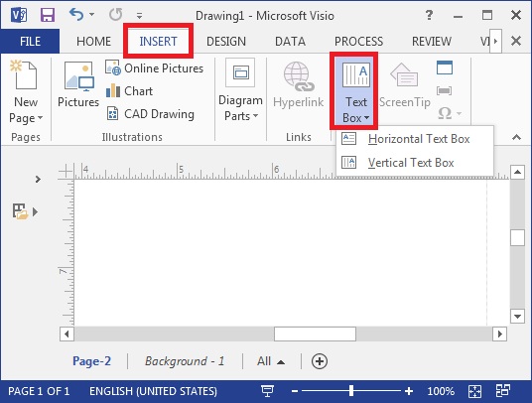
Task: Zoom out with the minus button
Action: pyautogui.click(x=295, y=391)
